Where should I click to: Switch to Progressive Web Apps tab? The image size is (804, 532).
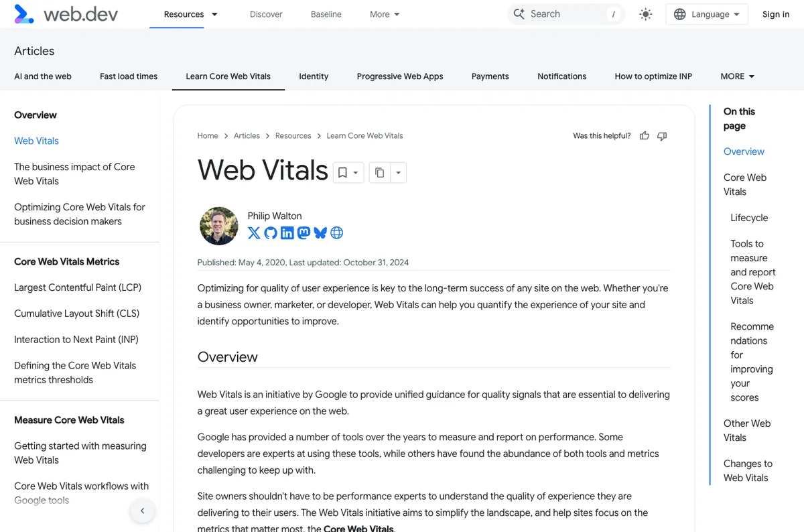tap(400, 76)
